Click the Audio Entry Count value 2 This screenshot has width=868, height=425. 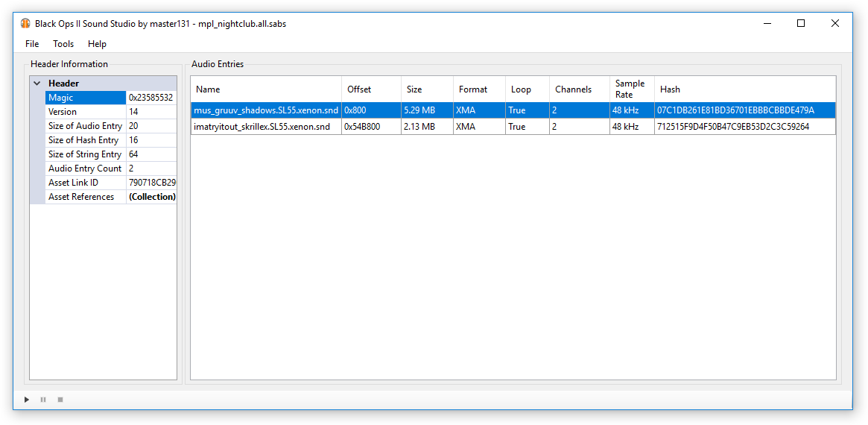(151, 169)
